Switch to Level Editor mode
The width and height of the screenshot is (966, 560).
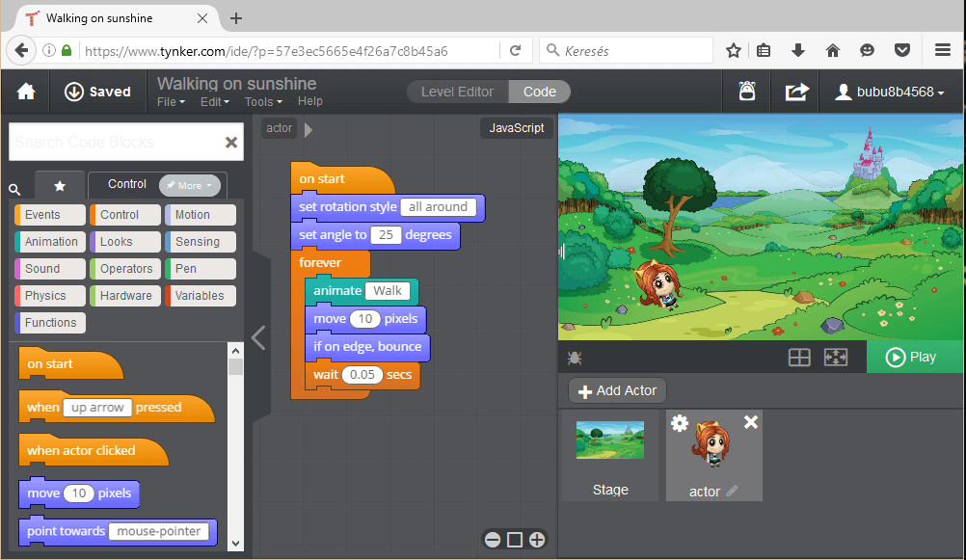[458, 92]
